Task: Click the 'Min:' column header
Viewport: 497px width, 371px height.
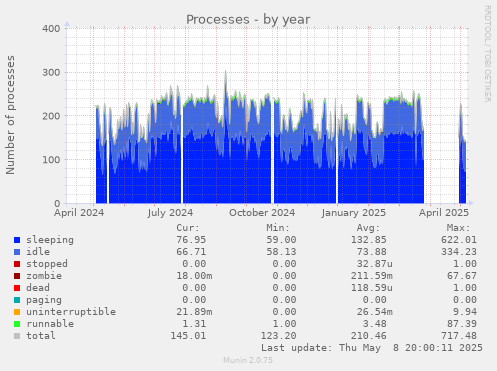Action: 278,228
